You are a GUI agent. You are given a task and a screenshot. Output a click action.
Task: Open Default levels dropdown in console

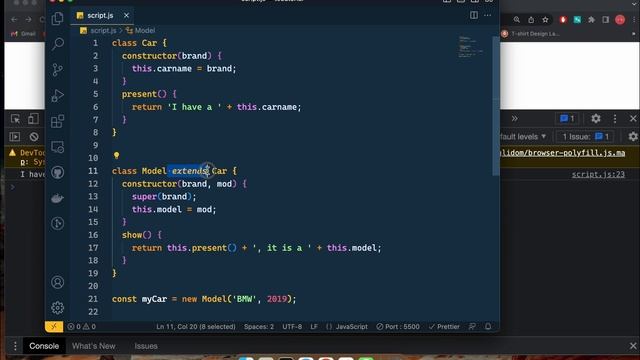click(524, 137)
